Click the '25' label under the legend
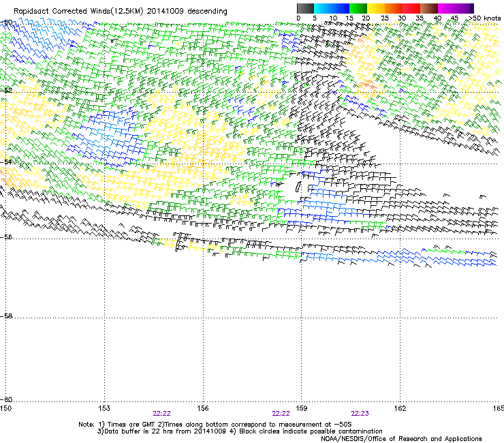The height and width of the screenshot is (443, 504). pyautogui.click(x=385, y=18)
